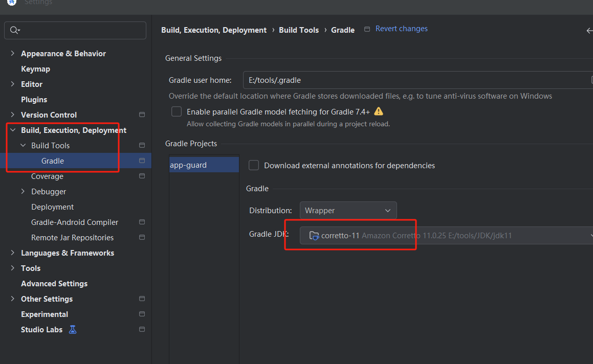
Task: Click the project-level icon beside Build Tools
Action: [x=142, y=145]
